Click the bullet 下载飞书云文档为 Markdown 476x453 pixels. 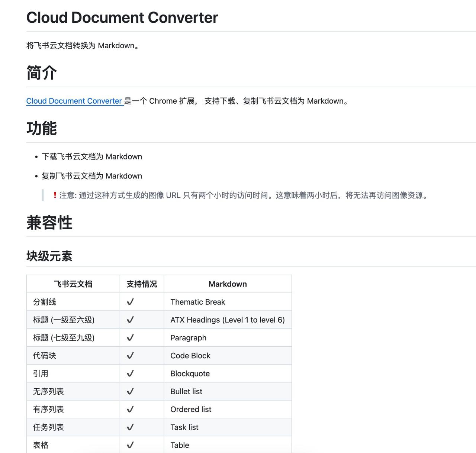[x=92, y=156]
